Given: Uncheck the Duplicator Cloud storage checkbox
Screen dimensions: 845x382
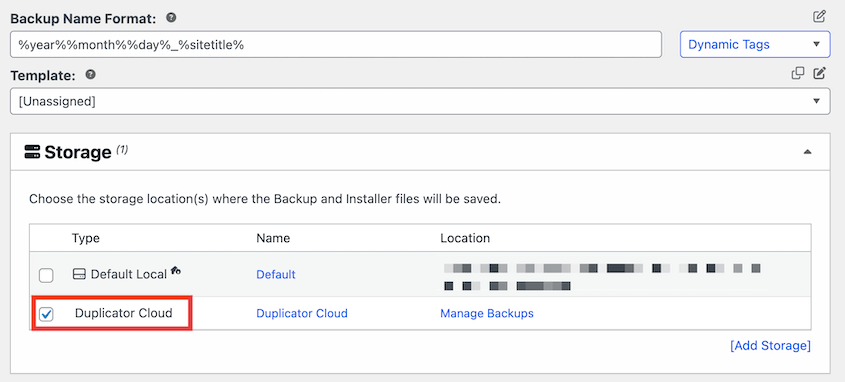Looking at the screenshot, I should (x=46, y=314).
